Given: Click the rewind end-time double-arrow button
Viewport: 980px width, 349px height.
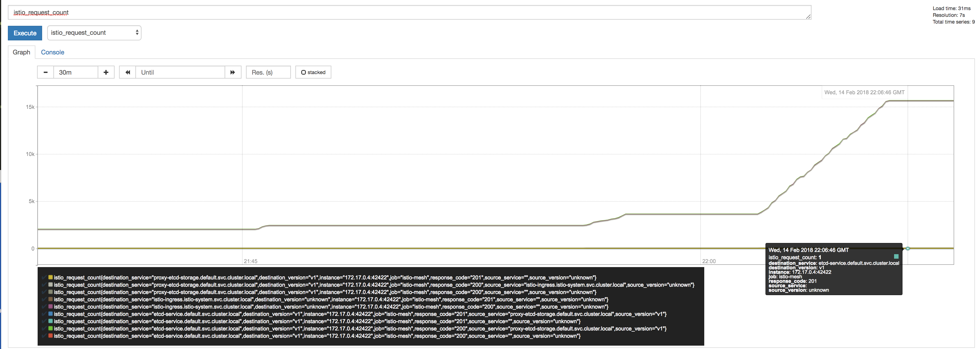Looking at the screenshot, I should coord(127,72).
